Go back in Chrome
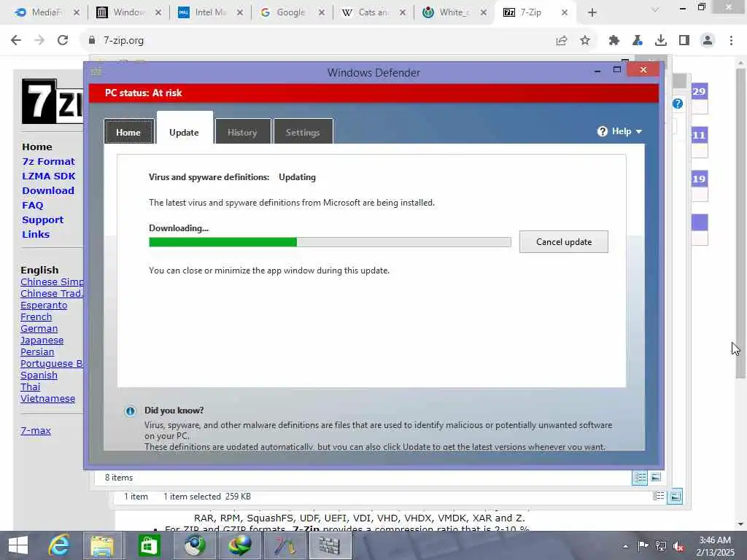The height and width of the screenshot is (560, 747). pos(16,41)
